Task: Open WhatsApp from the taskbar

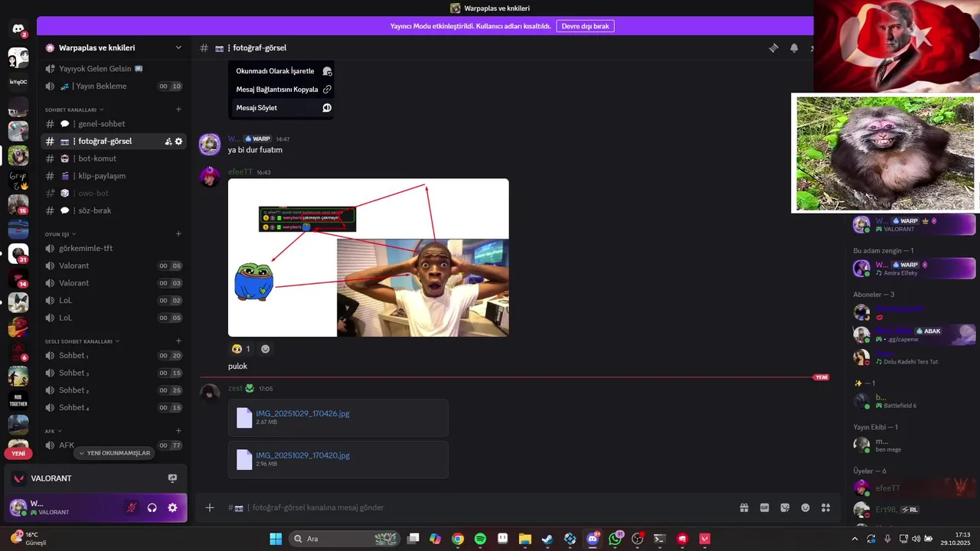Action: coord(615,539)
